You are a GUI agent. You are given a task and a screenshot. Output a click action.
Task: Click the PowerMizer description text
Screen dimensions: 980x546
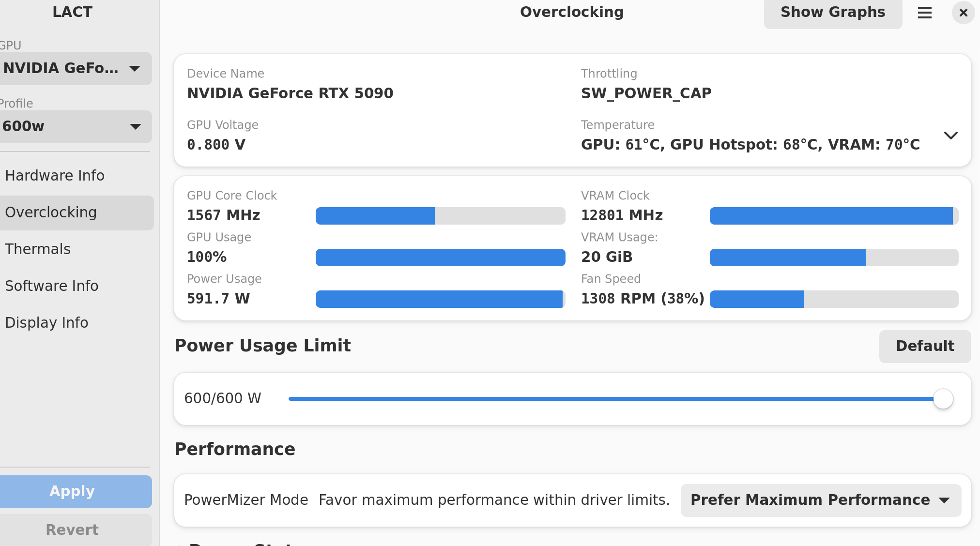click(x=494, y=500)
